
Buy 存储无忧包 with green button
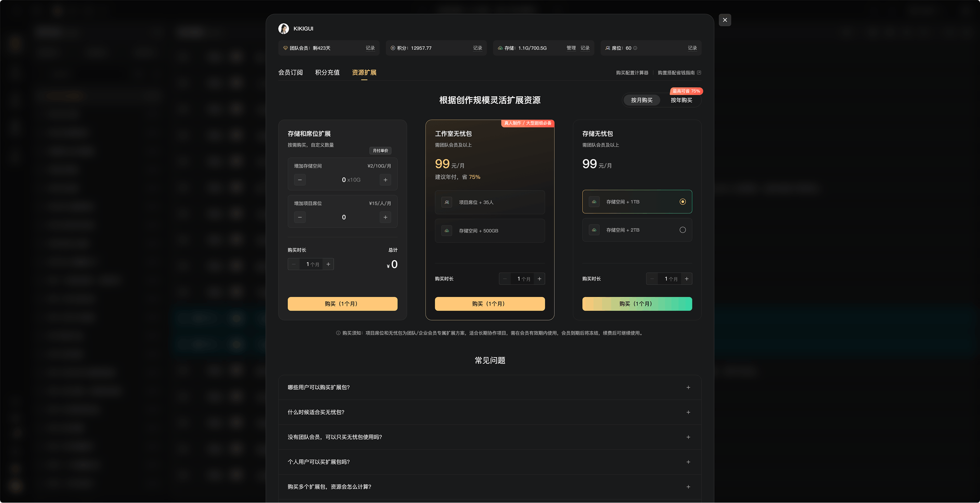(x=637, y=304)
